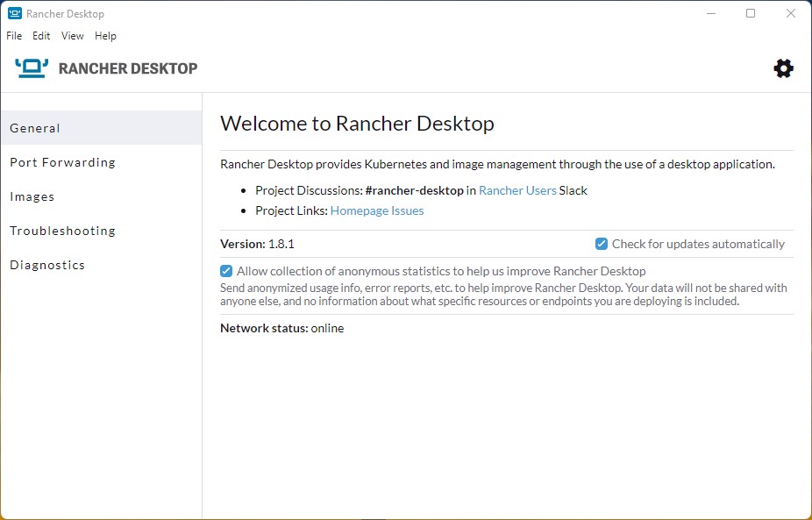Image resolution: width=812 pixels, height=520 pixels.
Task: Open the Issues project link
Action: point(408,210)
